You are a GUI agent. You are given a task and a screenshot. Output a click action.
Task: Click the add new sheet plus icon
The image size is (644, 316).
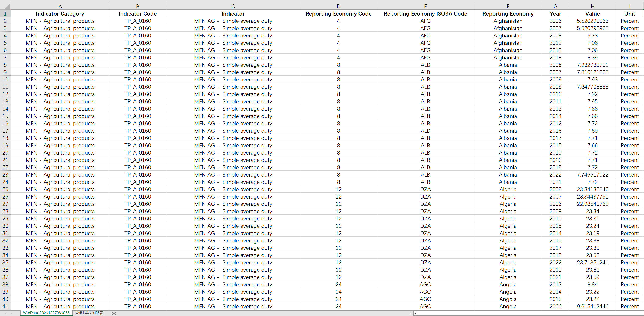(114, 313)
